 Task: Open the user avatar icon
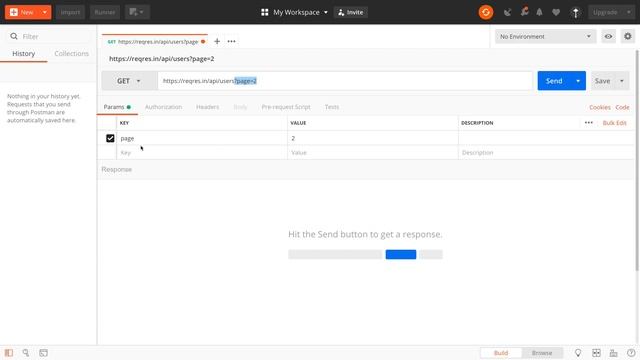[576, 12]
